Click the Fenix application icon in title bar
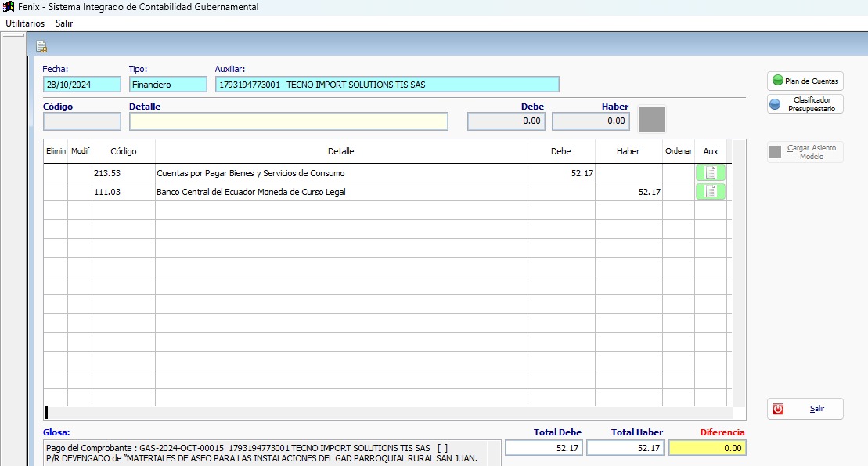Image resolution: width=868 pixels, height=466 pixels. point(8,7)
